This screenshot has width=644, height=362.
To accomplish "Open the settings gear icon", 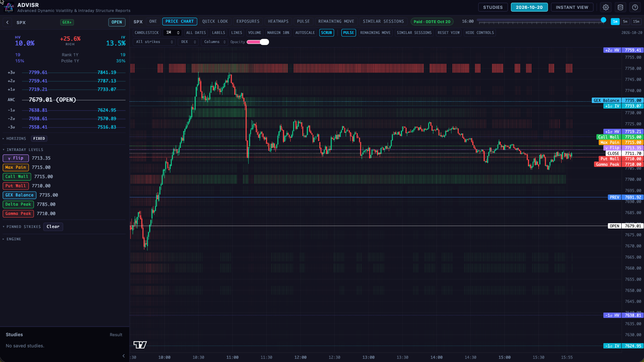I will coord(606,7).
